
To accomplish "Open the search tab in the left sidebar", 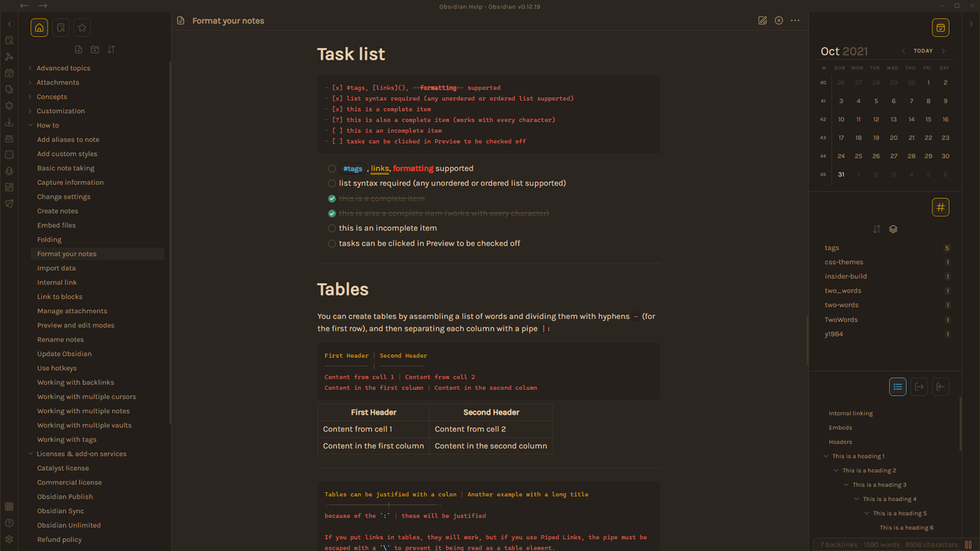I will tap(61, 28).
